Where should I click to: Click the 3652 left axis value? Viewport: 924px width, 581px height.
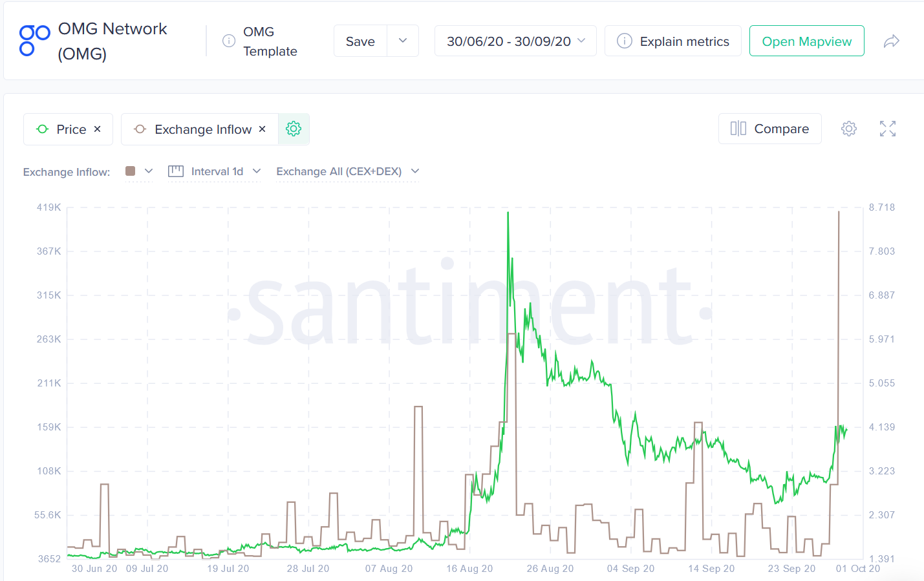point(49,559)
